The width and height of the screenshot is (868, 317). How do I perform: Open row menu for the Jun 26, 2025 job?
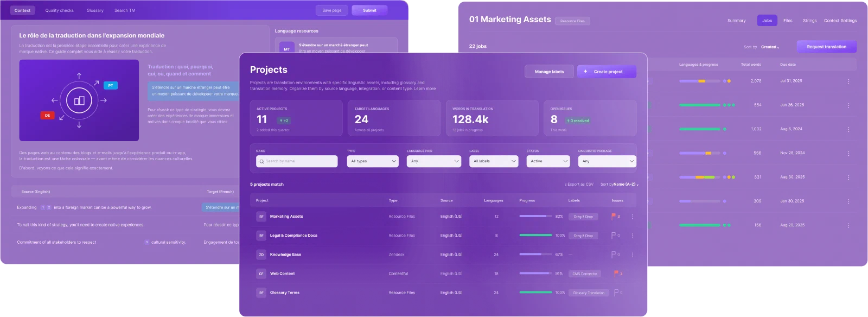coord(848,105)
